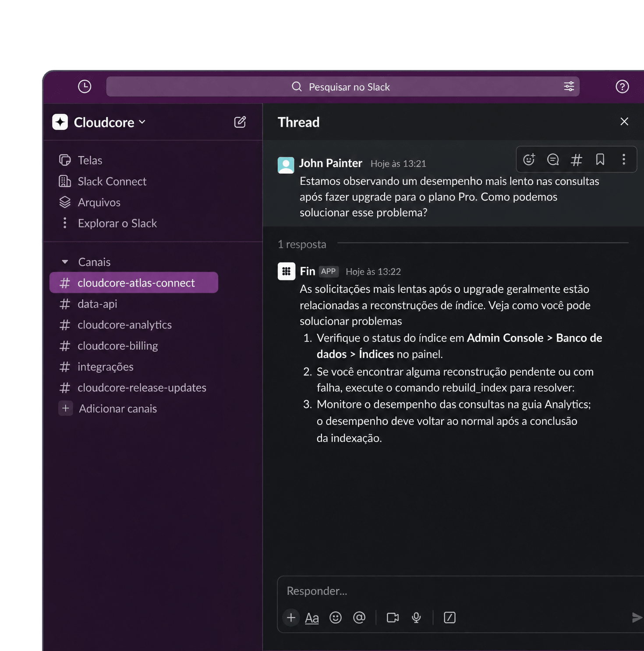Click the plus attach icon in composer
The width and height of the screenshot is (644, 651).
[291, 617]
